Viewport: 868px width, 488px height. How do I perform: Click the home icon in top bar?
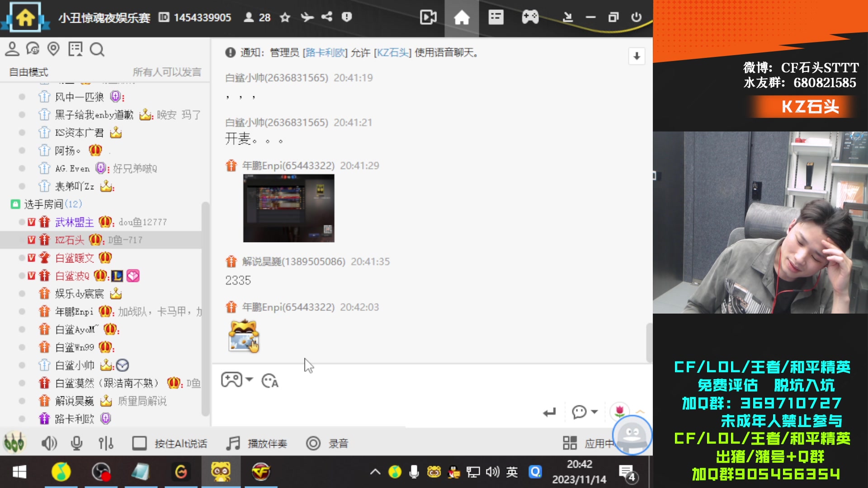[462, 18]
